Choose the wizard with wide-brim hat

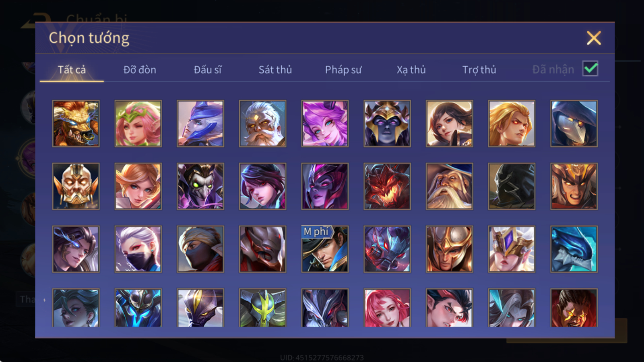449,186
